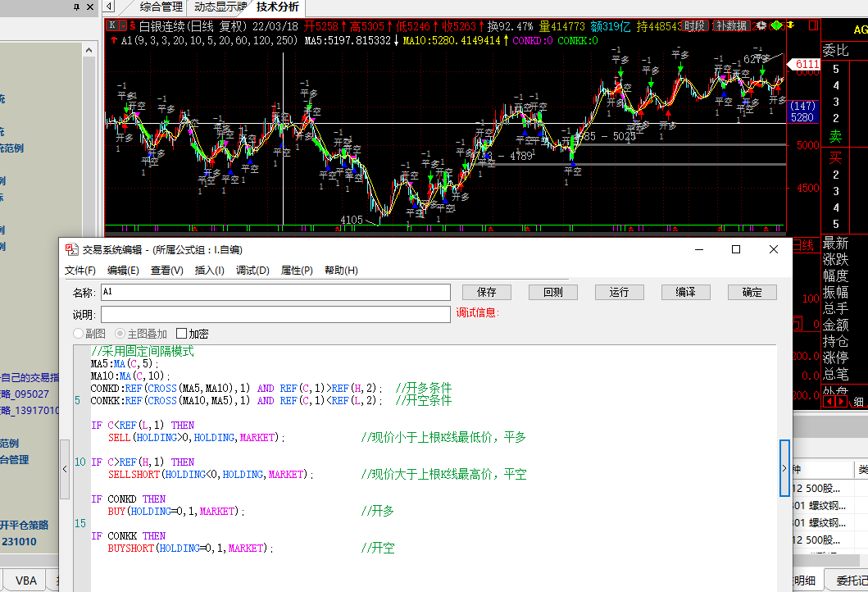Click the red up-arrow before A1 indicator
868x592 pixels.
(x=114, y=40)
